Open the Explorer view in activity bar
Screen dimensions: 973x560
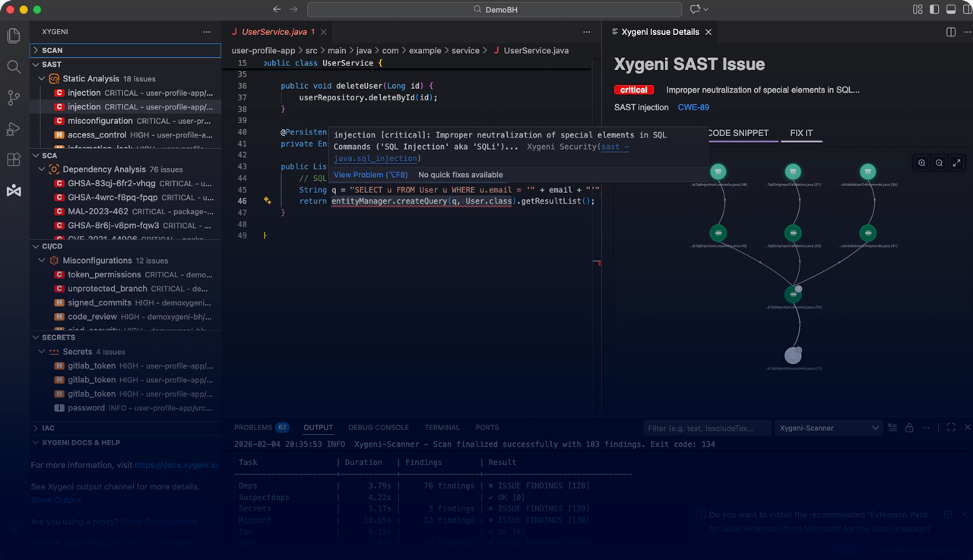[14, 36]
